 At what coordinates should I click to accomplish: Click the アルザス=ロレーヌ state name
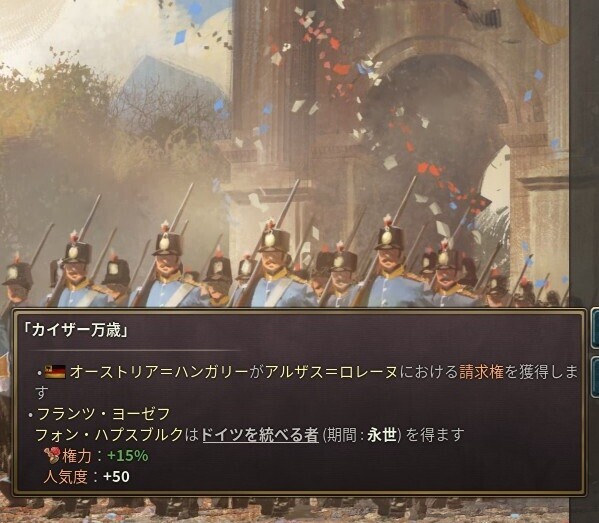(331, 371)
